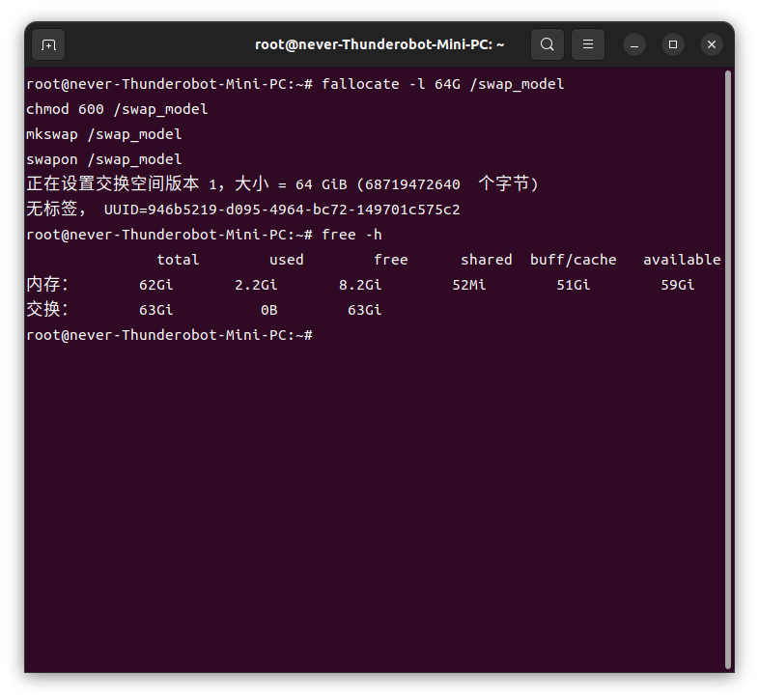Click the terminal vertical scrollbar

point(728,370)
